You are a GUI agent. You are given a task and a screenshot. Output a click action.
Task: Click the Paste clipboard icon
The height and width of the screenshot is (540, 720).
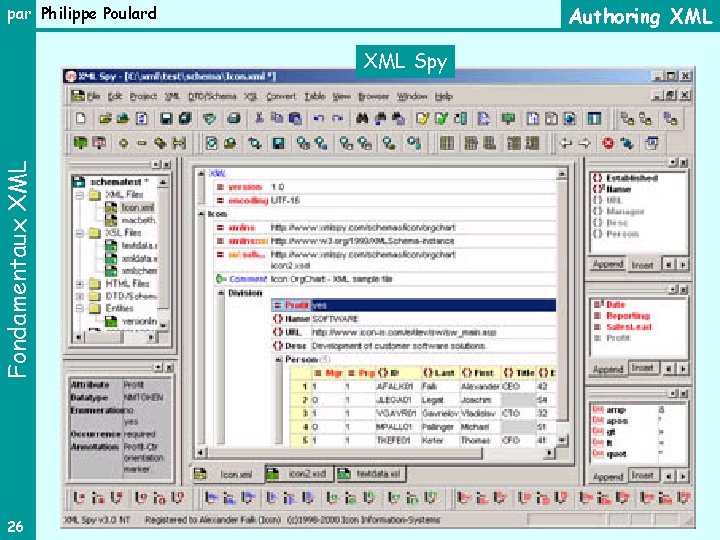pos(295,118)
